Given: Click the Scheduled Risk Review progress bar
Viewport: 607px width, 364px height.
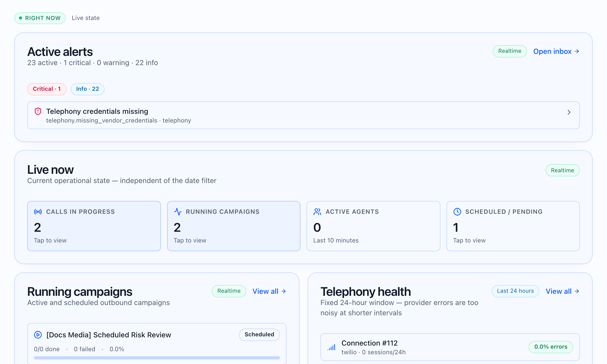Looking at the screenshot, I should 157,358.
